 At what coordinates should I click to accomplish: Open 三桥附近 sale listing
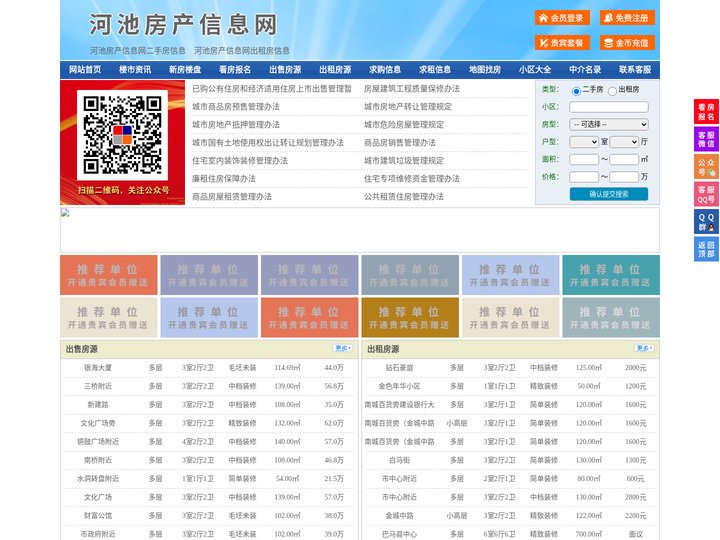[x=98, y=386]
